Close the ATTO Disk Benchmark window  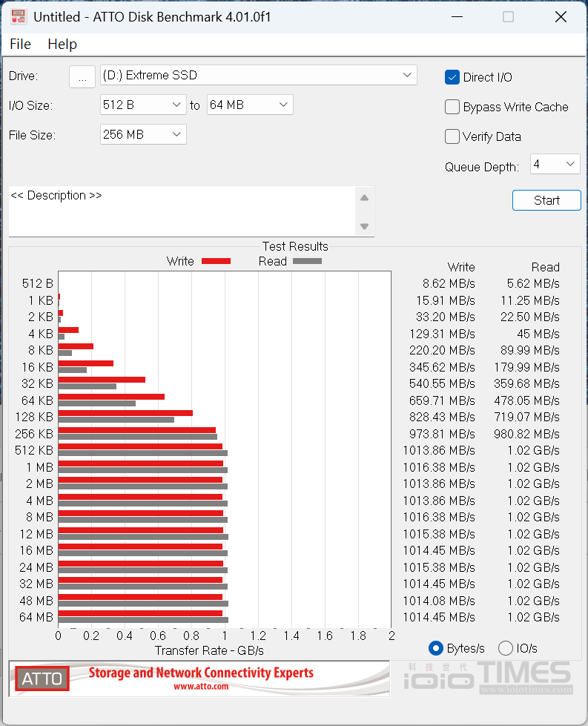pos(561,17)
